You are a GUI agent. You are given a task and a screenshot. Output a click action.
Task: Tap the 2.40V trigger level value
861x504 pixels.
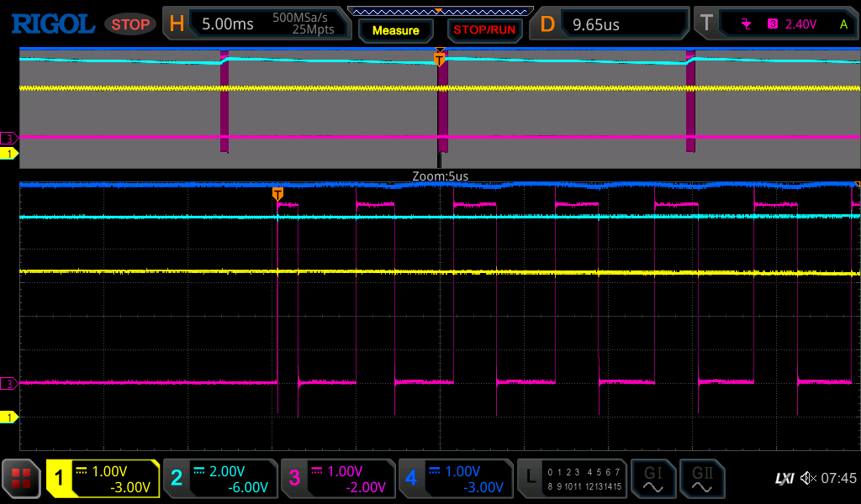pos(800,24)
